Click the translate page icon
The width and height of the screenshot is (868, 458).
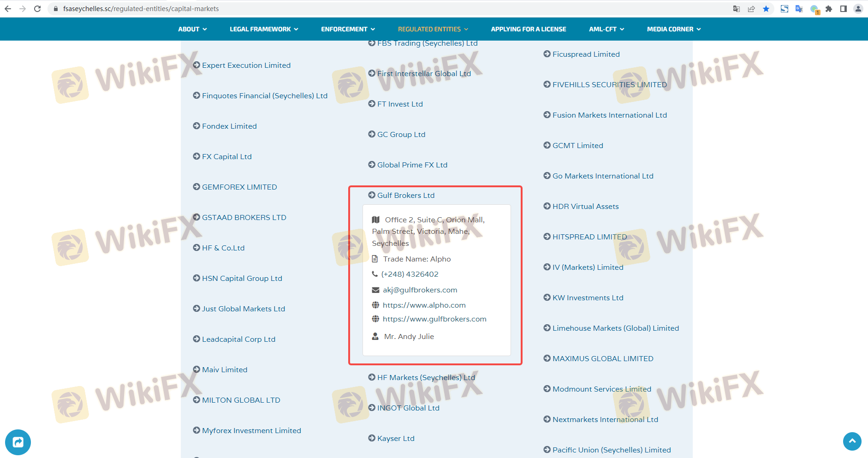737,9
